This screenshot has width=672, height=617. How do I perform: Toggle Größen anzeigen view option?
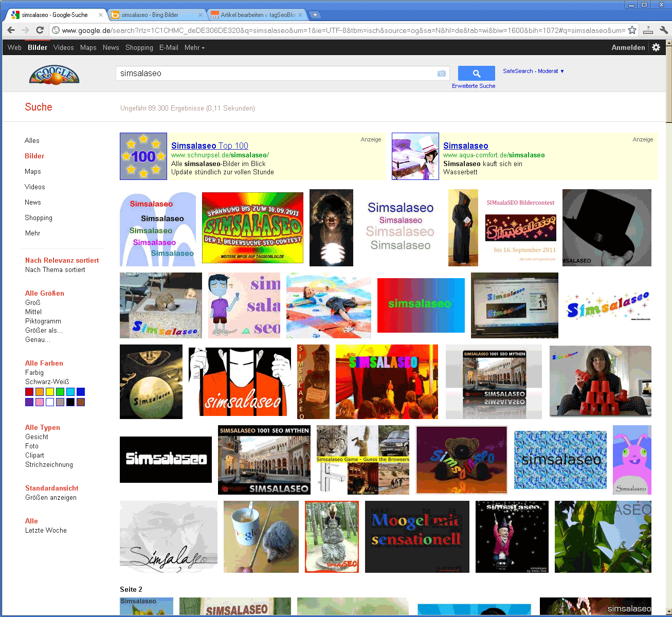pyautogui.click(x=51, y=497)
